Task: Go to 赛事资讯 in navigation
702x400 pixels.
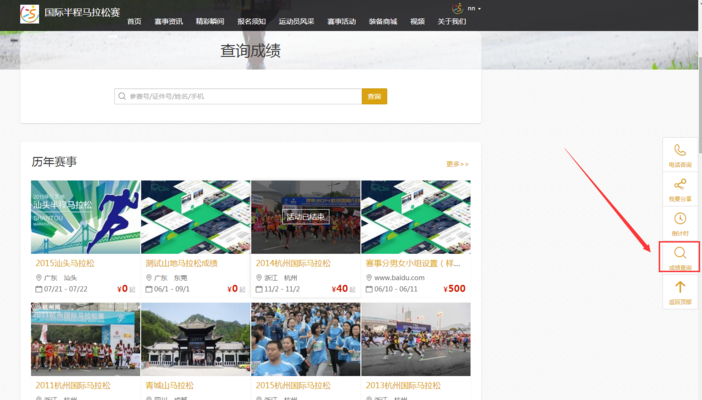Action: (168, 21)
